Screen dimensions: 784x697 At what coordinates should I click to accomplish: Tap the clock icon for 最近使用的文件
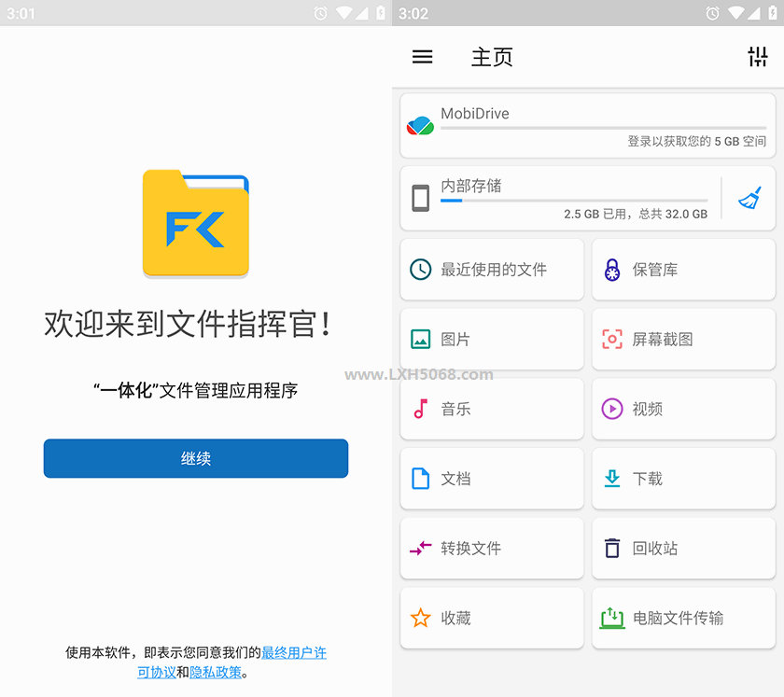pos(421,270)
